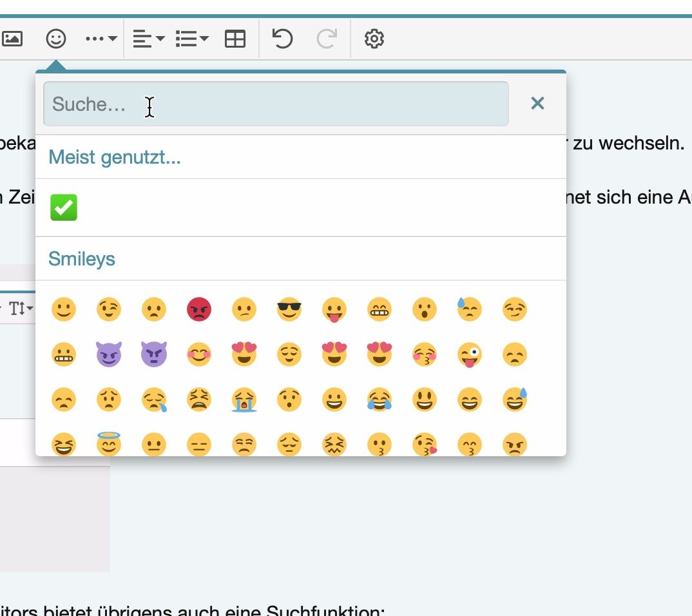Expand the text alignment dropdown
This screenshot has width=692, height=616.
coord(149,39)
